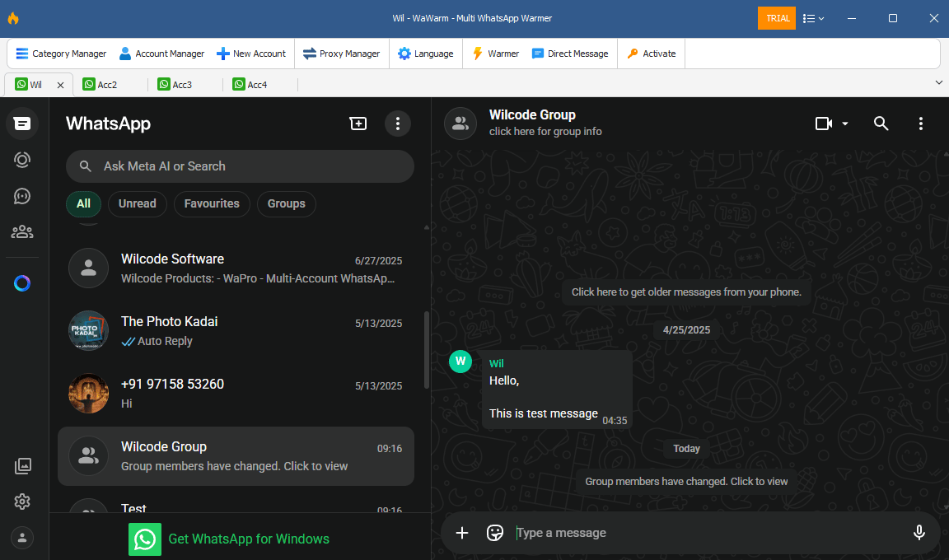Expand the account tabs dropdown chevron

click(939, 82)
